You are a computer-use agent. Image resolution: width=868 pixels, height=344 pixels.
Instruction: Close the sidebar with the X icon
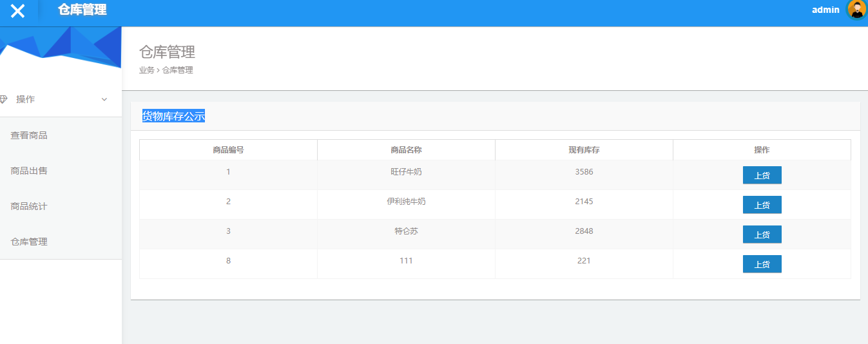point(18,10)
